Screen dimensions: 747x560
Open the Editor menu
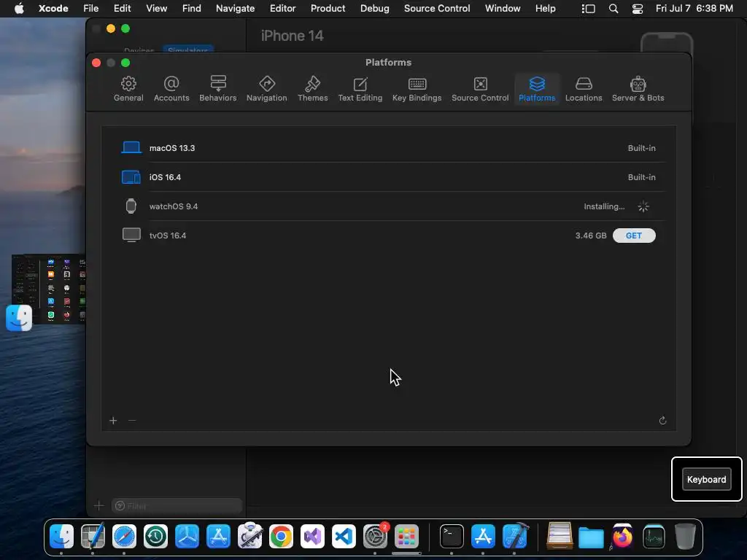(x=282, y=9)
